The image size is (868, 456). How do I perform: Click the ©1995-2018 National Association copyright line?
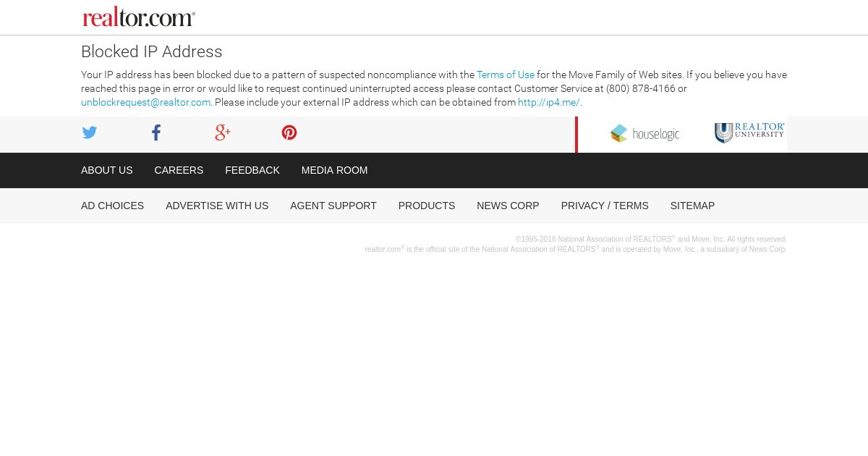point(651,239)
